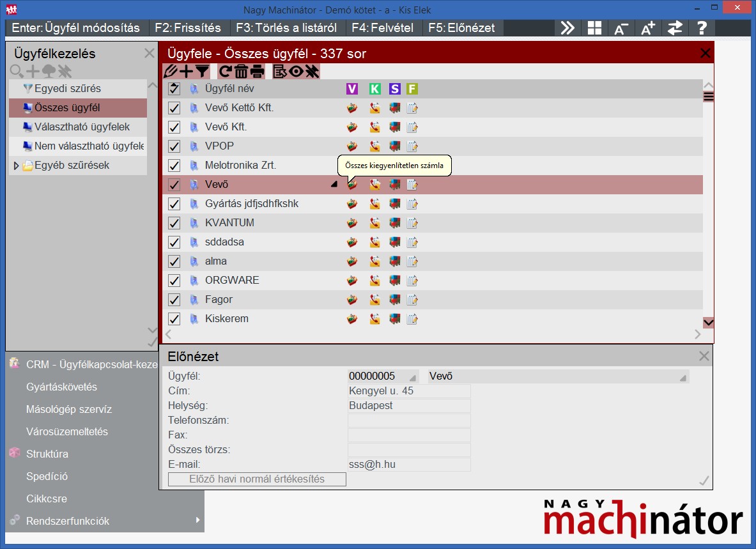Click the trash can delete icon
This screenshot has height=549, width=756.
(x=241, y=72)
